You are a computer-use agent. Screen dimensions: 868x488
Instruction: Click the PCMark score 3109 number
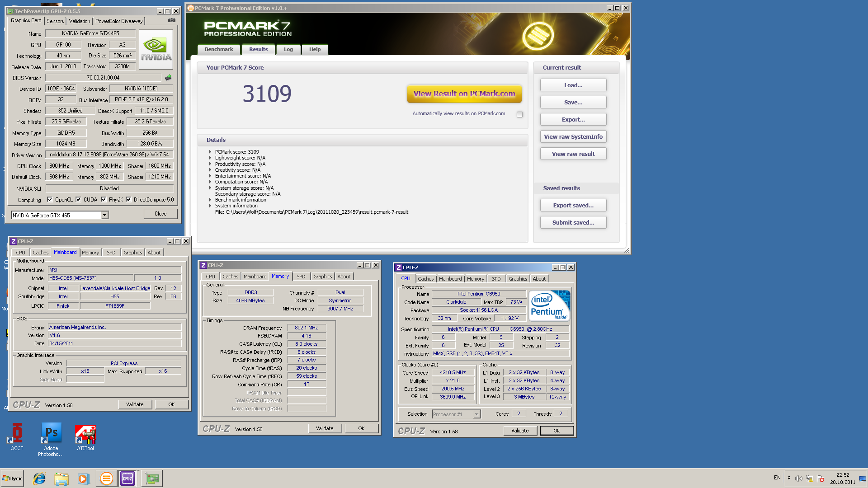267,94
